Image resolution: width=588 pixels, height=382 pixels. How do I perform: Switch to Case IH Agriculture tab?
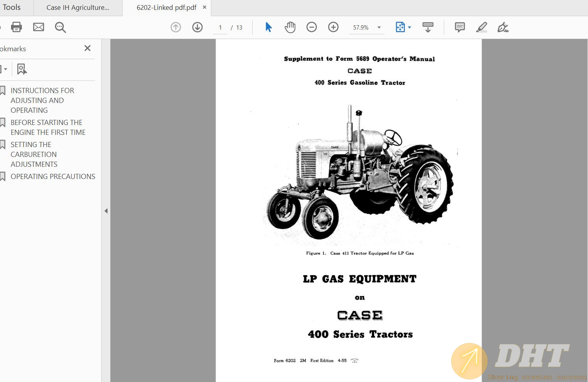pos(78,7)
